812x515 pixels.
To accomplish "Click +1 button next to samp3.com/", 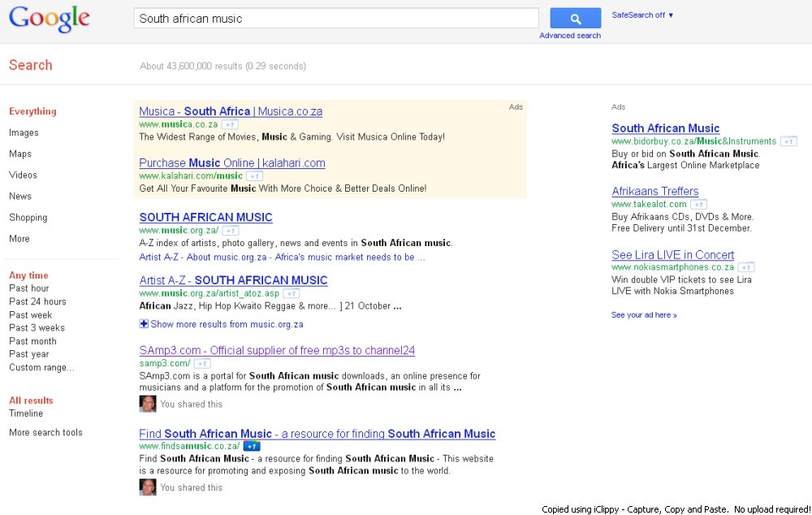I will click(202, 364).
